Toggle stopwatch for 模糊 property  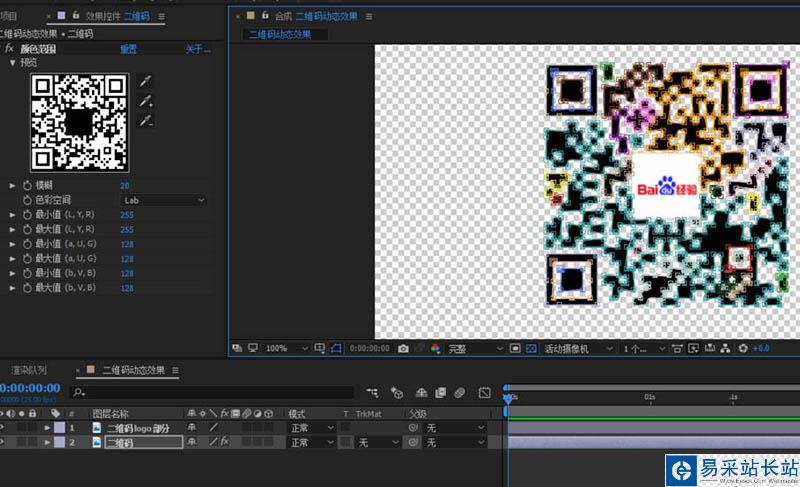[x=27, y=186]
